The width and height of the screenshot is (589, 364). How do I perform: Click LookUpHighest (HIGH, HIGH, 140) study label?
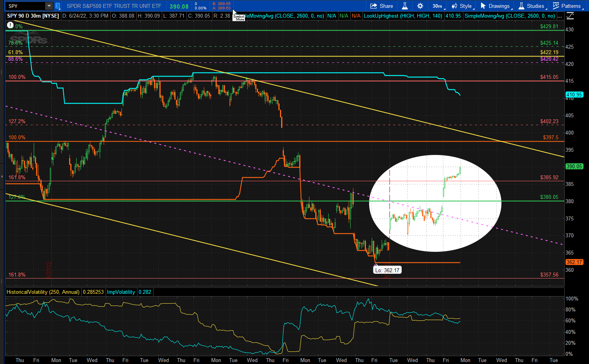403,16
